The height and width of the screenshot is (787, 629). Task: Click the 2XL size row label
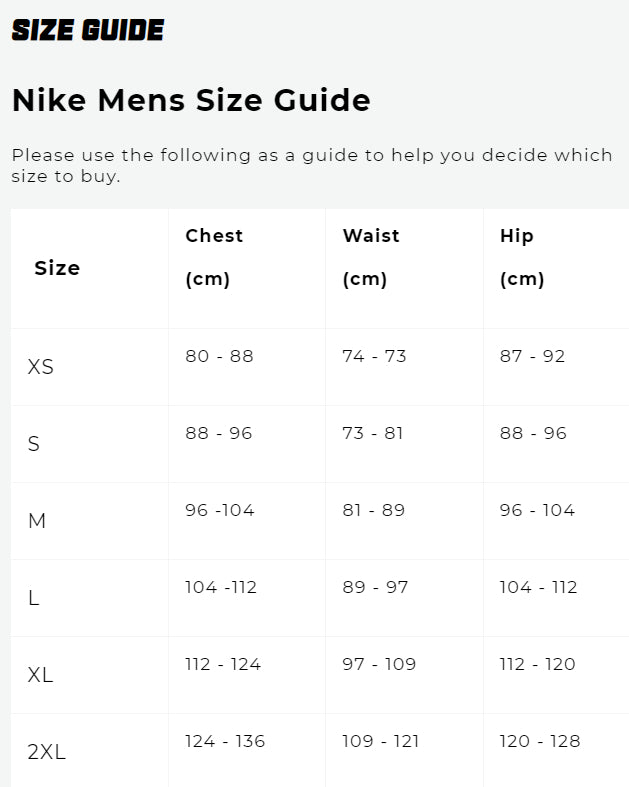point(47,752)
